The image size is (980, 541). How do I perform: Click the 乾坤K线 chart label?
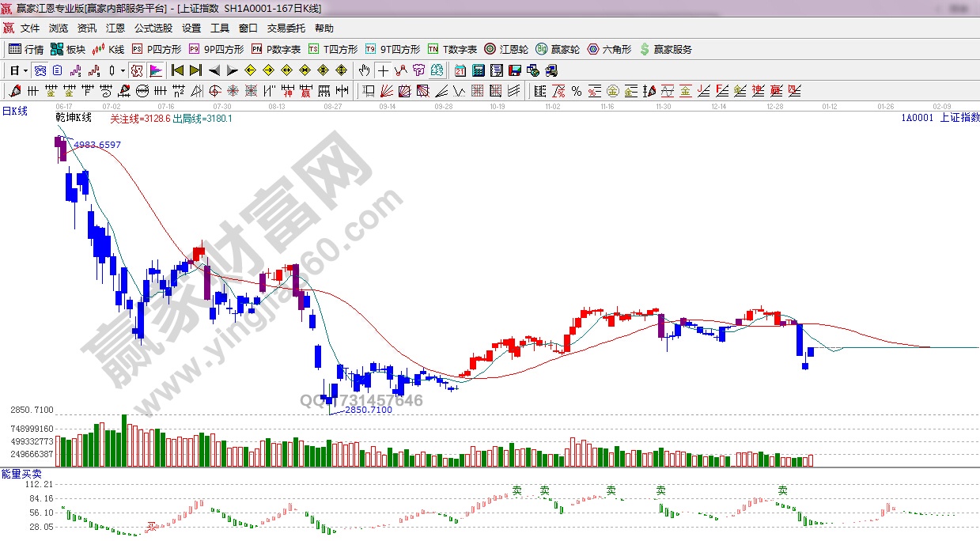point(74,118)
